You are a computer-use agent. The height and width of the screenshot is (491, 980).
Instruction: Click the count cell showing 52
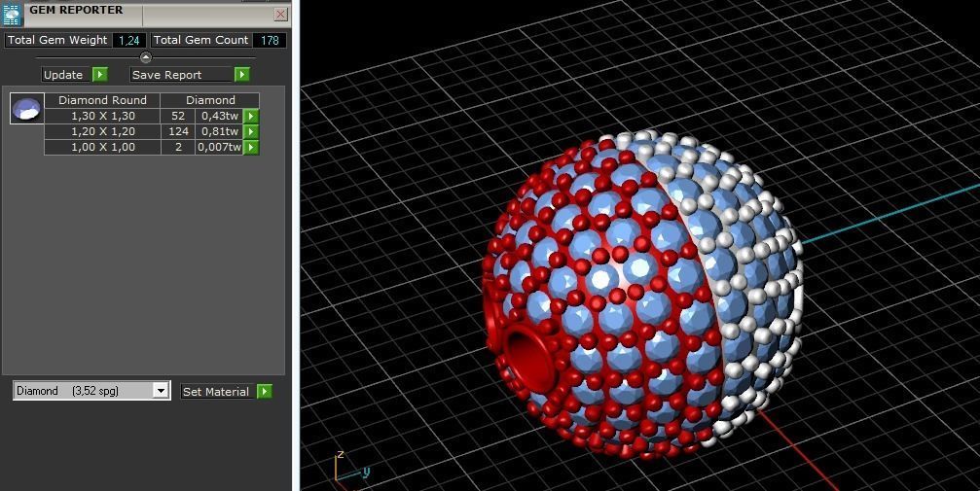[178, 116]
